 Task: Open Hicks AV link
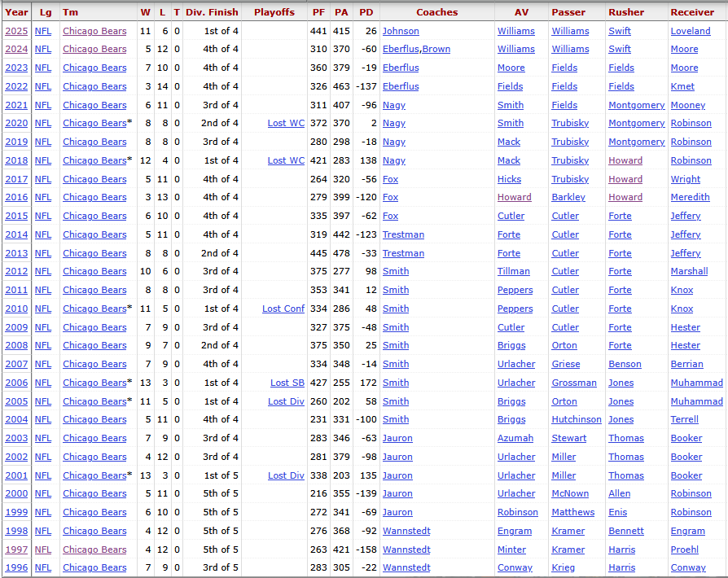coord(509,179)
